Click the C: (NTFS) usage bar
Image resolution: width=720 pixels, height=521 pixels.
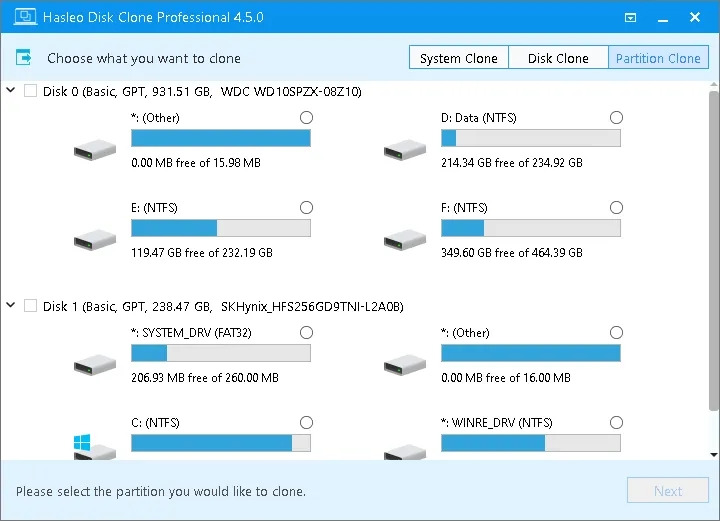tap(221, 443)
